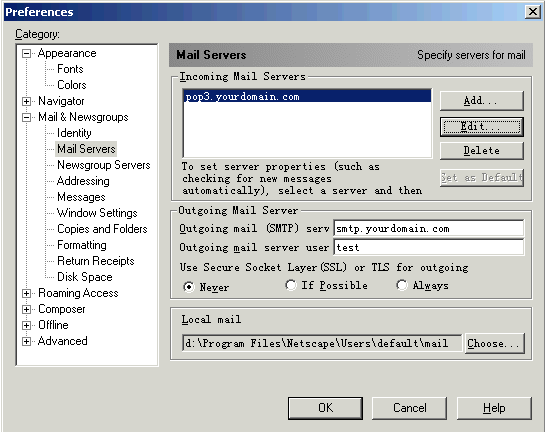
Task: Expand the Navigator category
Action: click(x=26, y=101)
